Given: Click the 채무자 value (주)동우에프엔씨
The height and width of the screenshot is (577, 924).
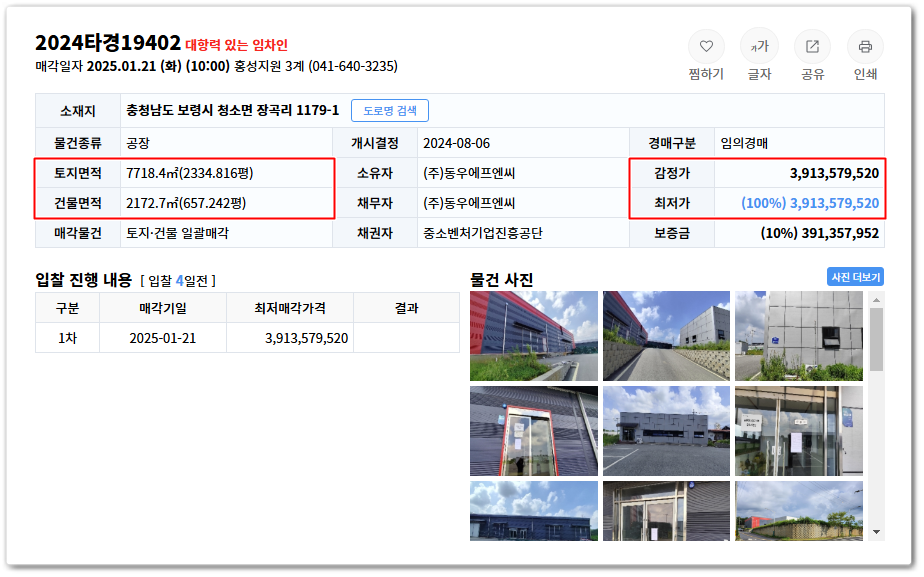Looking at the screenshot, I should tap(469, 203).
